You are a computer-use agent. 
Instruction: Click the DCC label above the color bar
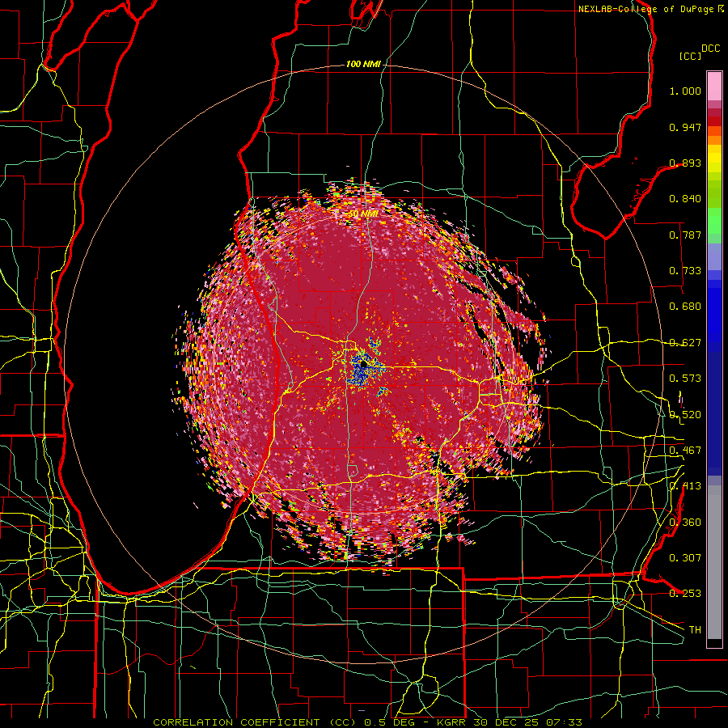tap(711, 49)
